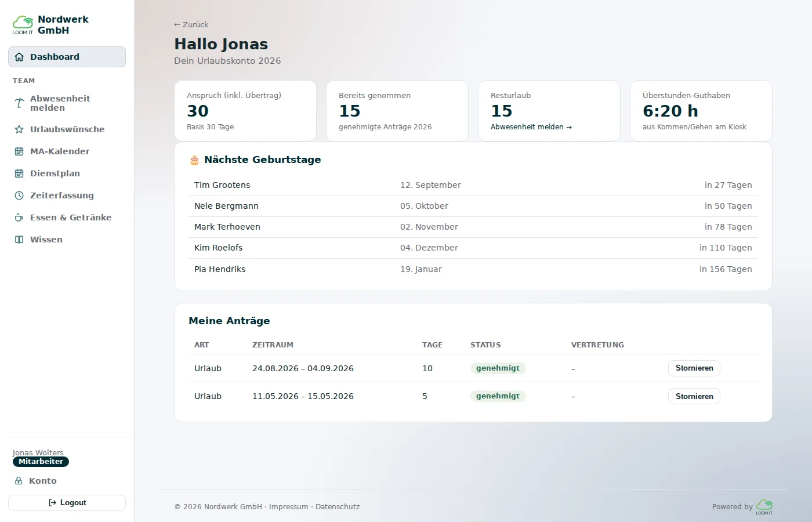The width and height of the screenshot is (812, 522).
Task: Click the "19. Januar" date
Action: (421, 269)
